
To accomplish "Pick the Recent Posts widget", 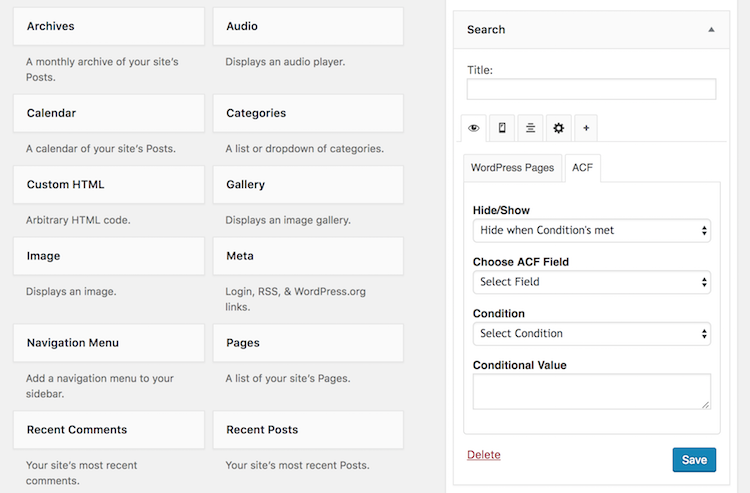I will point(308,430).
